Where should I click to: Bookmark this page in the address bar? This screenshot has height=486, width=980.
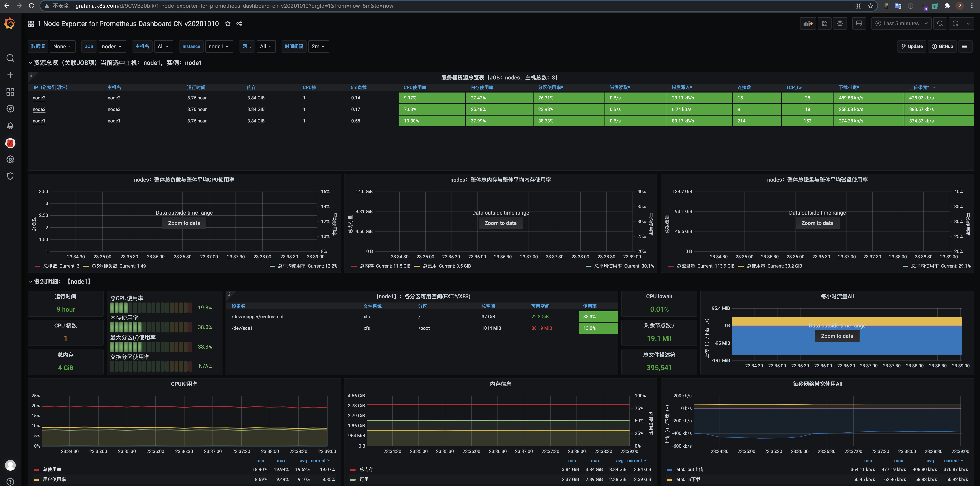(870, 6)
